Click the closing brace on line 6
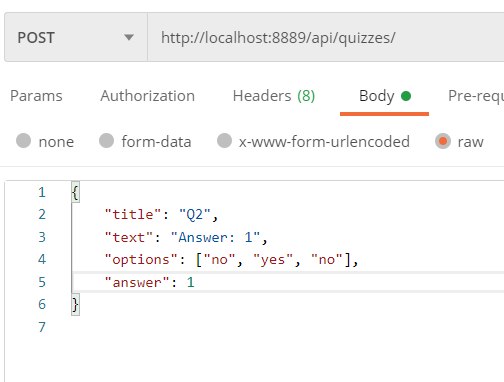The width and height of the screenshot is (504, 382). [75, 304]
